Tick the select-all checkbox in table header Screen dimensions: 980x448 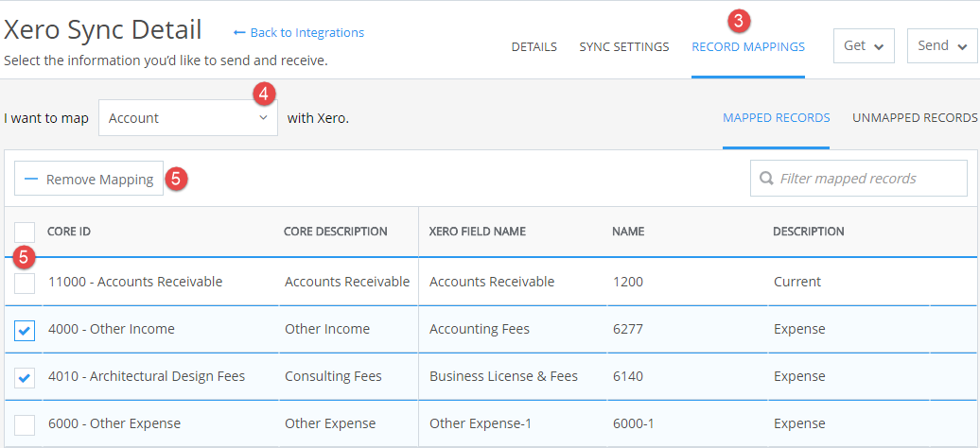click(x=25, y=232)
